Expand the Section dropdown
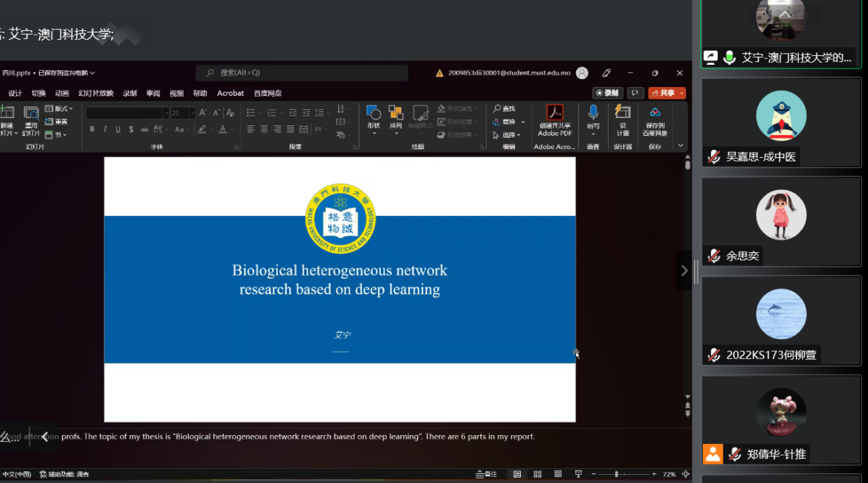This screenshot has height=483, width=868. [56, 135]
